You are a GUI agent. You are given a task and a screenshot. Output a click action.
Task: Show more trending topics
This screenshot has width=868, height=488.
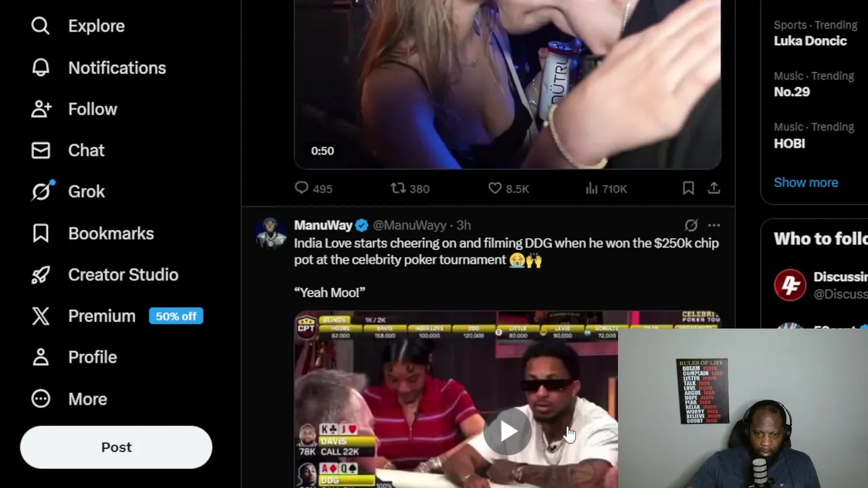click(x=806, y=182)
